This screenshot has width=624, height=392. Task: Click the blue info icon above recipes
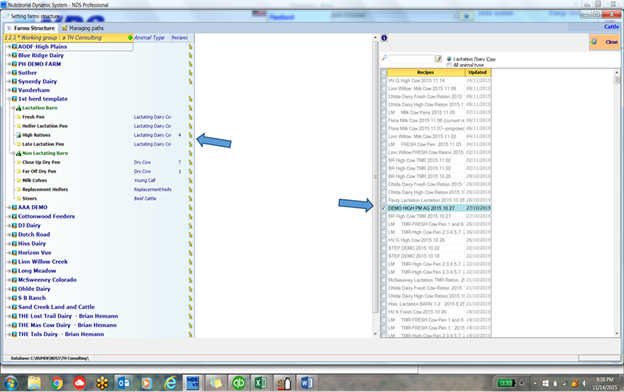(384, 38)
